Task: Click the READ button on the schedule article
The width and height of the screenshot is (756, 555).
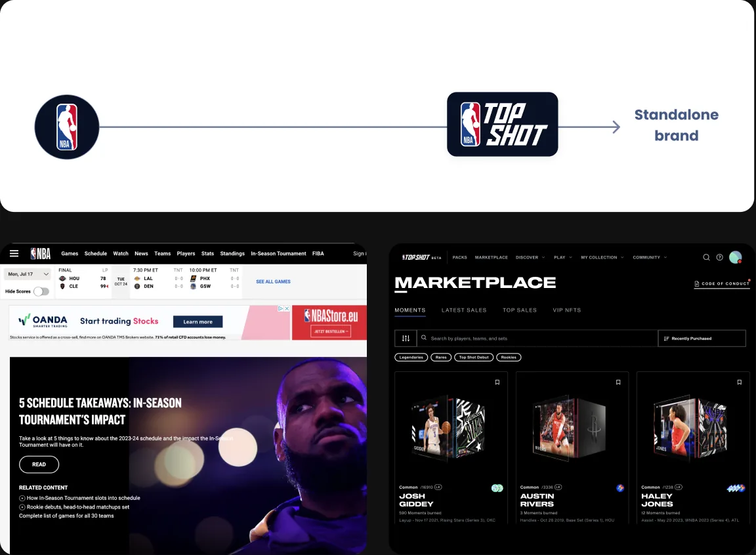Action: [39, 464]
